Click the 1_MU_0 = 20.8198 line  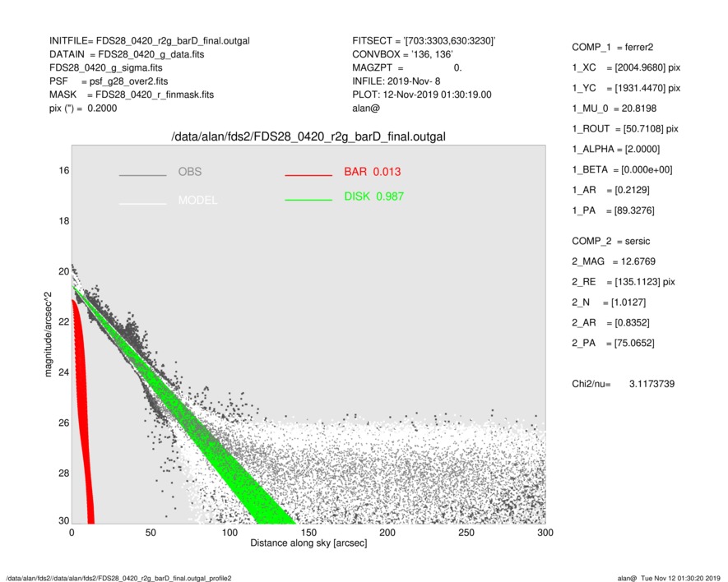[614, 109]
